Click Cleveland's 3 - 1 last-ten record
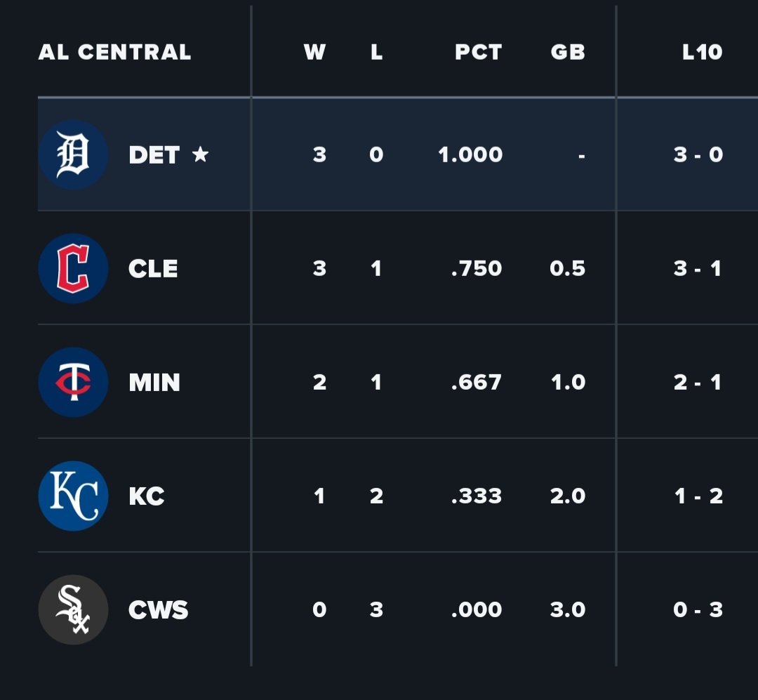The width and height of the screenshot is (758, 700). click(698, 268)
